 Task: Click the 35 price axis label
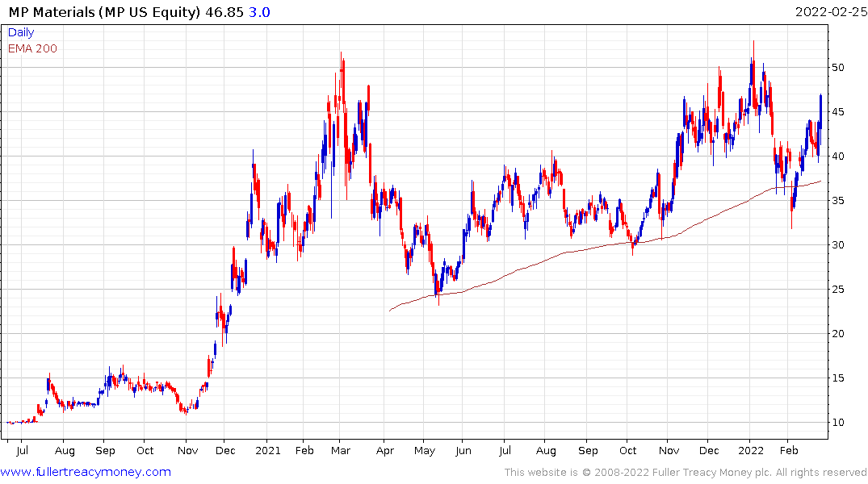[x=837, y=200]
